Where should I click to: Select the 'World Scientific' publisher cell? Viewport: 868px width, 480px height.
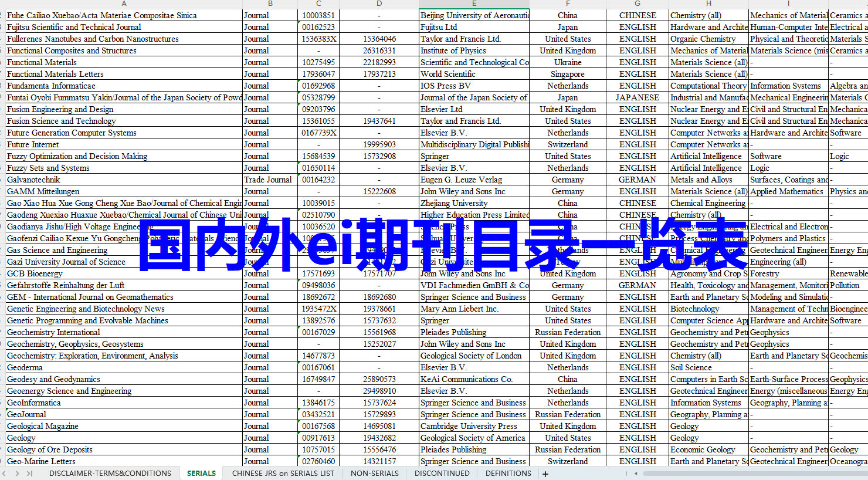[474, 74]
